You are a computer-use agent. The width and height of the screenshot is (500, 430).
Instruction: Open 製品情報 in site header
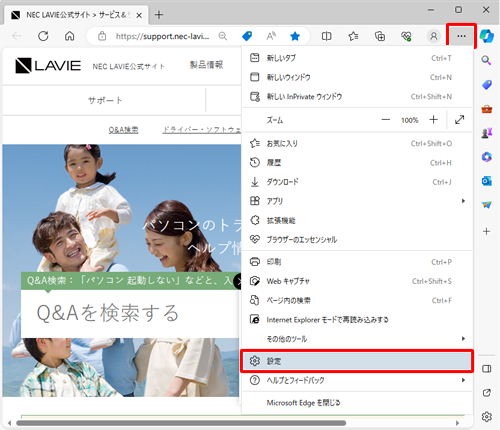click(206, 65)
